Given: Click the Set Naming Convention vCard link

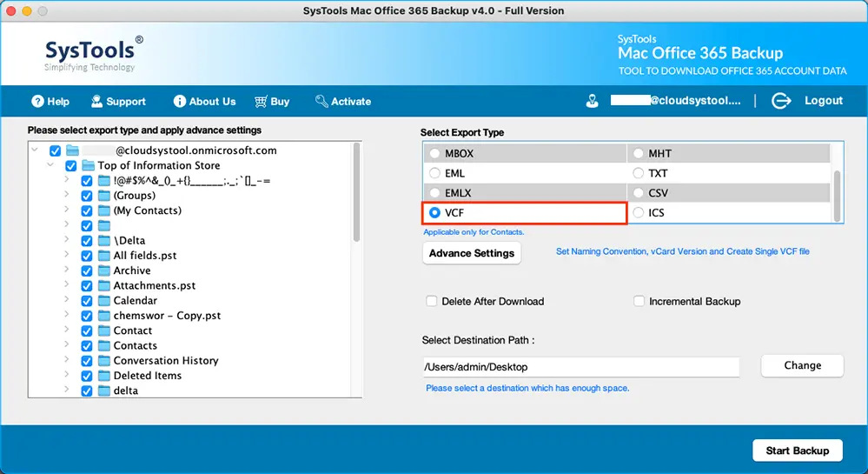Looking at the screenshot, I should pyautogui.click(x=683, y=251).
